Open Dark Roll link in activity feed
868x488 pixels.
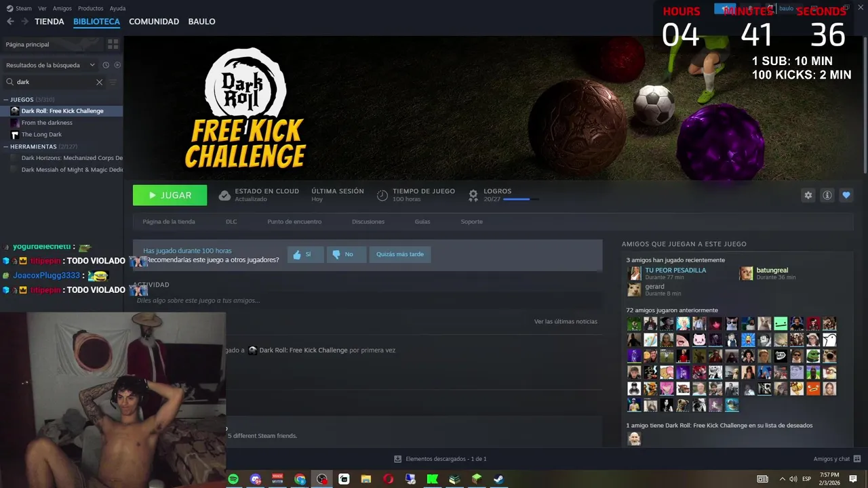pos(302,350)
